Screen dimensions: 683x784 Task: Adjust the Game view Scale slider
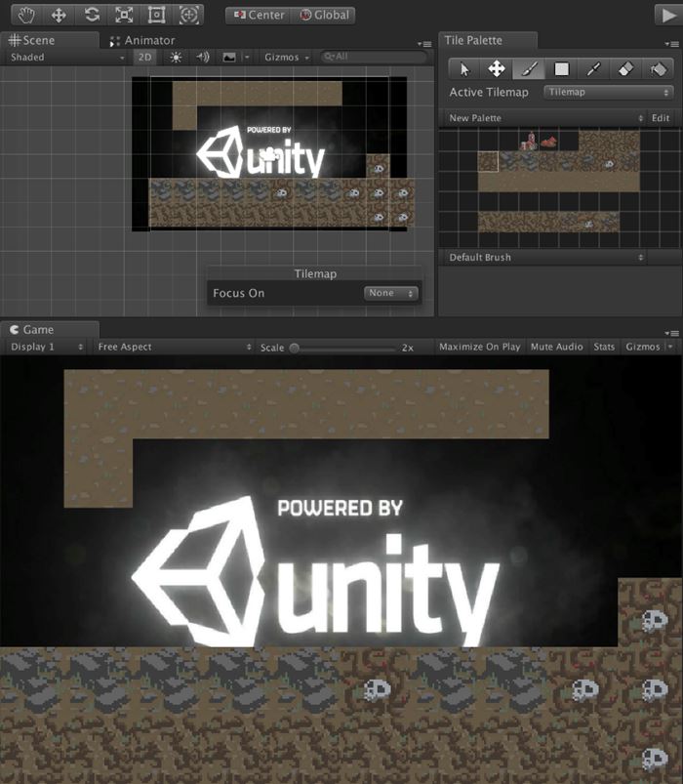[295, 348]
